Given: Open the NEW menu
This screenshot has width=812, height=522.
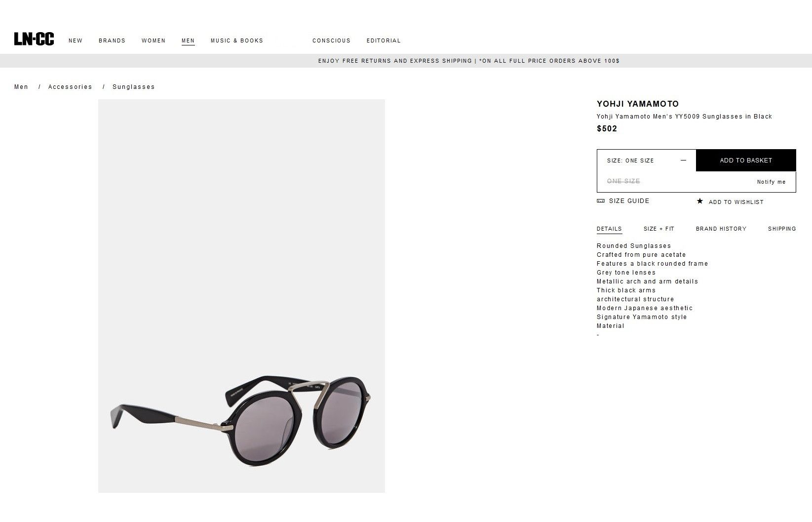Looking at the screenshot, I should pos(76,40).
